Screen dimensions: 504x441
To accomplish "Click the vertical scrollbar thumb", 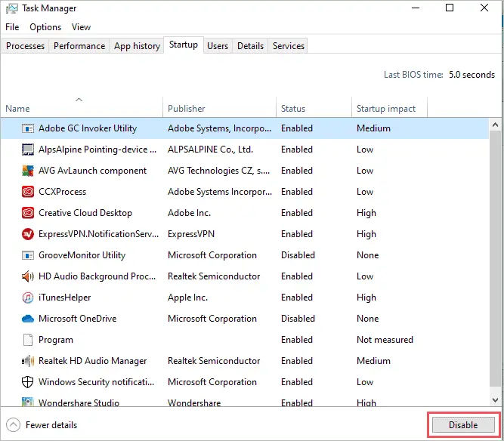I will point(496,258).
